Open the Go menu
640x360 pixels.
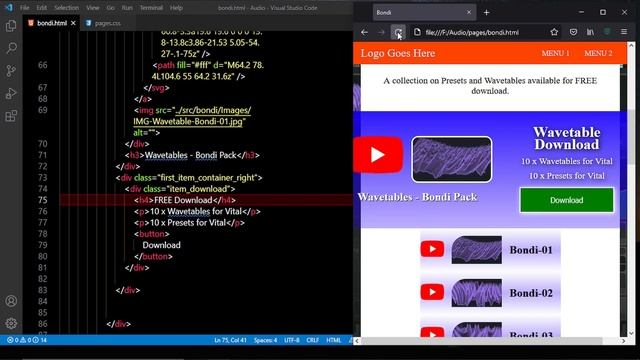click(111, 8)
